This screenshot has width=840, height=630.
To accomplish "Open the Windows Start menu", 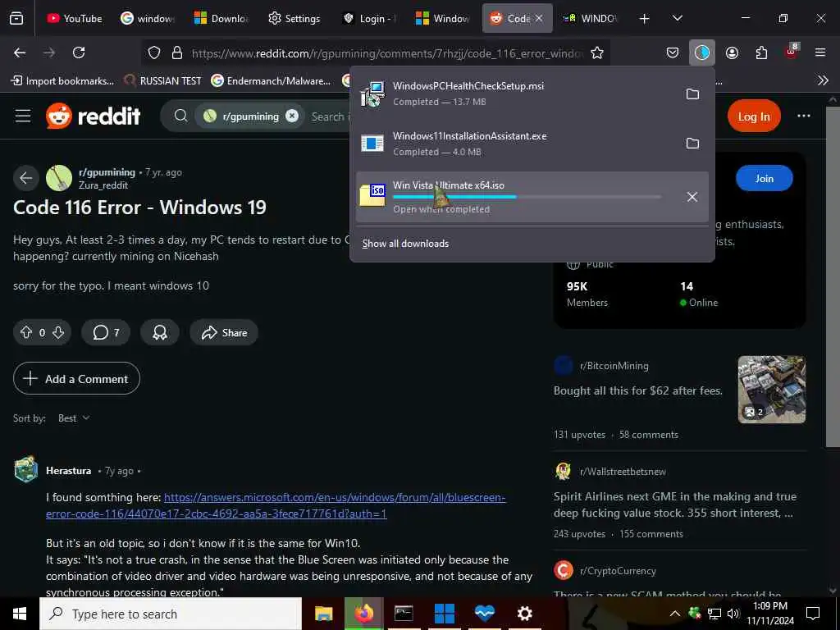I will pos(20,614).
